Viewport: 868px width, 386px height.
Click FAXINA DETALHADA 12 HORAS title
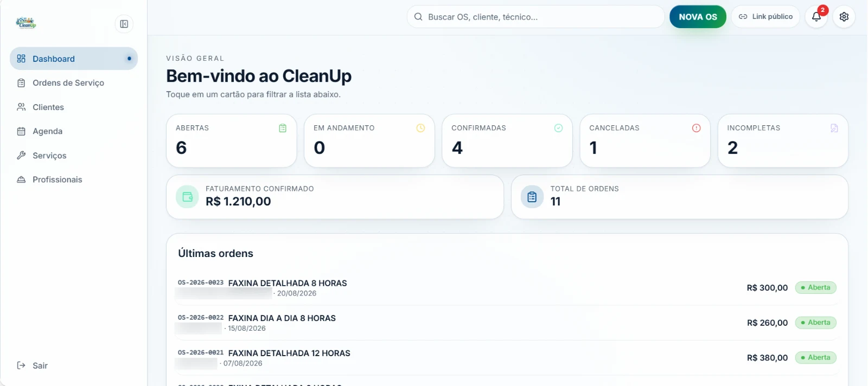[289, 353]
